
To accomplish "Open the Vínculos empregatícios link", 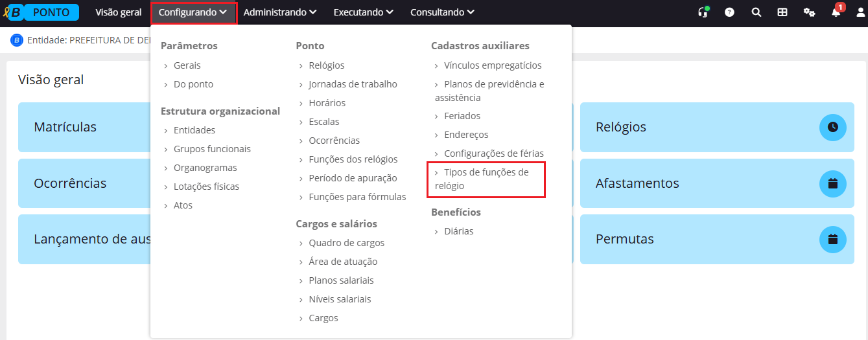I will tap(492, 65).
